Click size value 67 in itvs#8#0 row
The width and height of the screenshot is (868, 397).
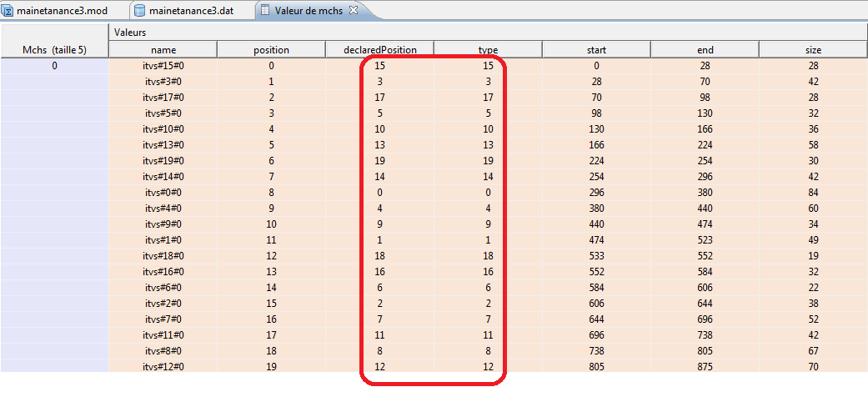click(x=813, y=351)
